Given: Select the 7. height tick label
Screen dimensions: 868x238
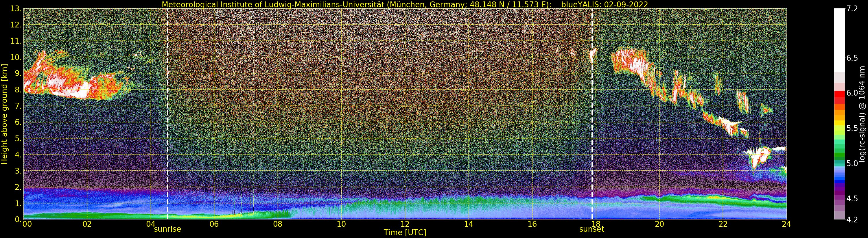Looking at the screenshot, I should tap(18, 106).
